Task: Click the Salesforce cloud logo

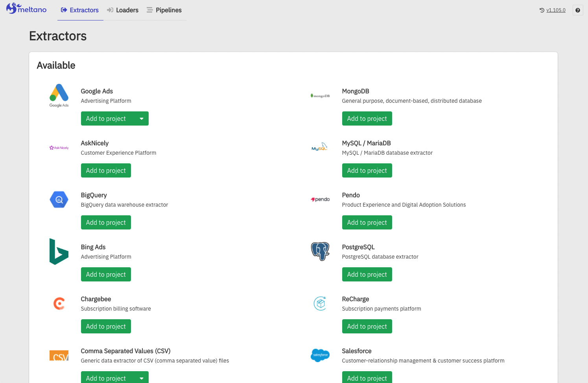Action: coord(320,355)
